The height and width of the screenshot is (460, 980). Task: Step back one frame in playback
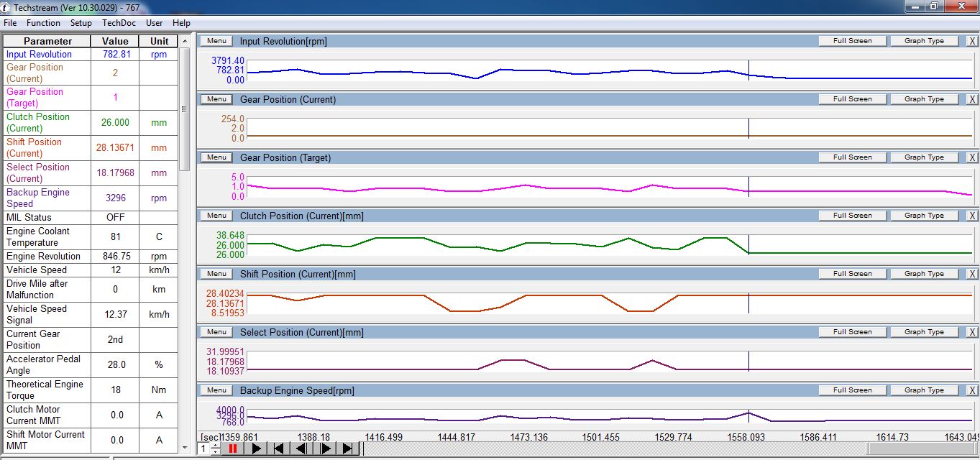pyautogui.click(x=302, y=448)
